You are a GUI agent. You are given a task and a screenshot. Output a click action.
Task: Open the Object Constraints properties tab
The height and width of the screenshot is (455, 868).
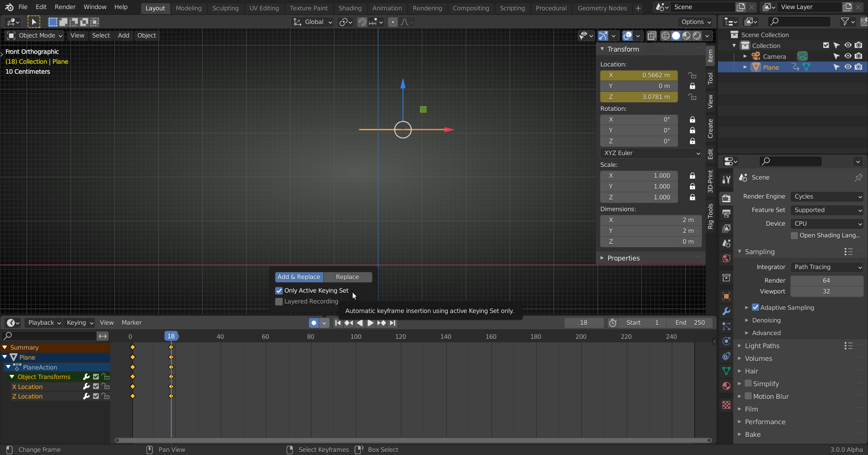click(726, 356)
